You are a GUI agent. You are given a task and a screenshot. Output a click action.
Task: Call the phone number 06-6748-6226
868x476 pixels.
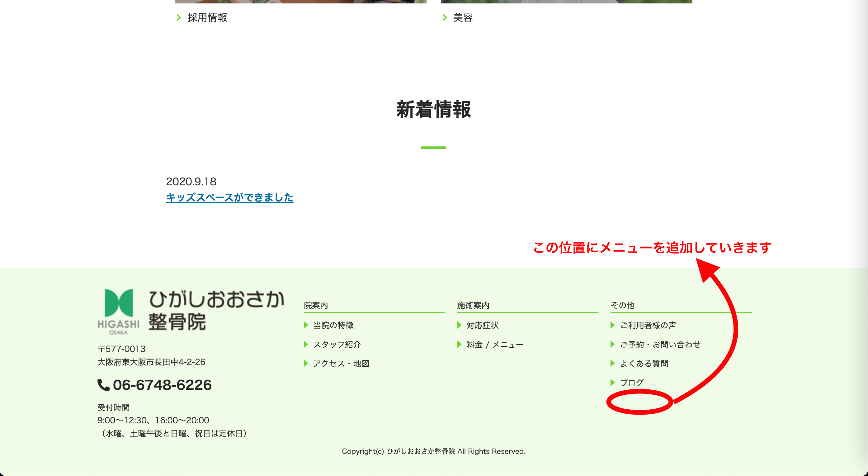162,385
